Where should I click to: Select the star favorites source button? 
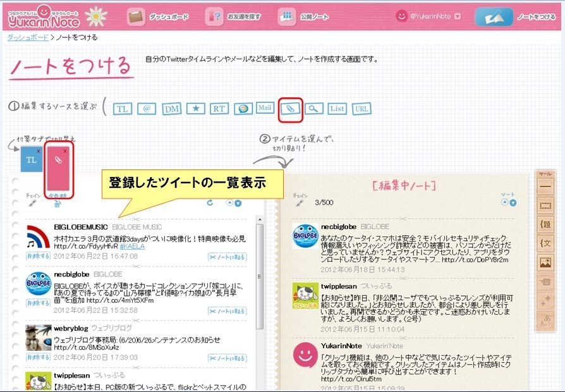point(196,109)
